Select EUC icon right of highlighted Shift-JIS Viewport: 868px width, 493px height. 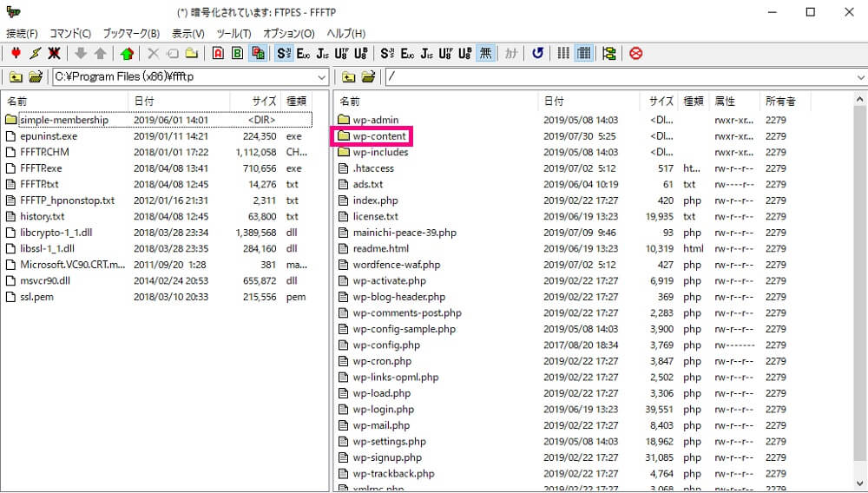pyautogui.click(x=303, y=53)
